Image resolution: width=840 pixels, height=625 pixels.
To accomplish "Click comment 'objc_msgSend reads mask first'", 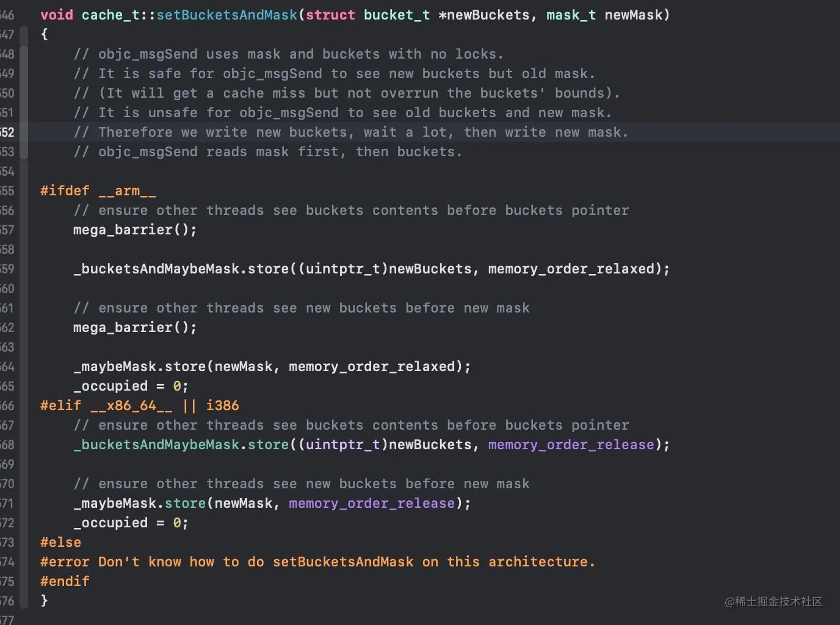I will 268,151.
